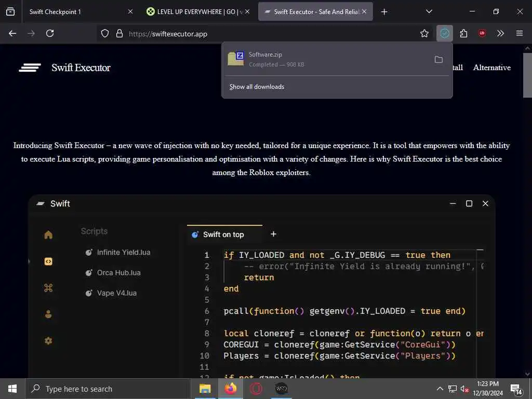Close the LEVEL UP EVERYWHERE tab

pos(247,11)
